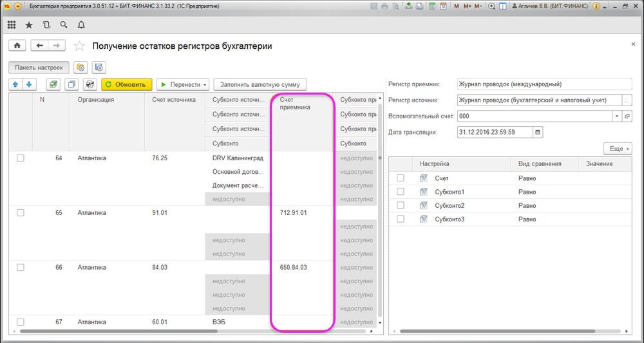This screenshot has width=644, height=343.
Task: Expand the Вспомогательный счет dropdown arrow
Action: 617,116
